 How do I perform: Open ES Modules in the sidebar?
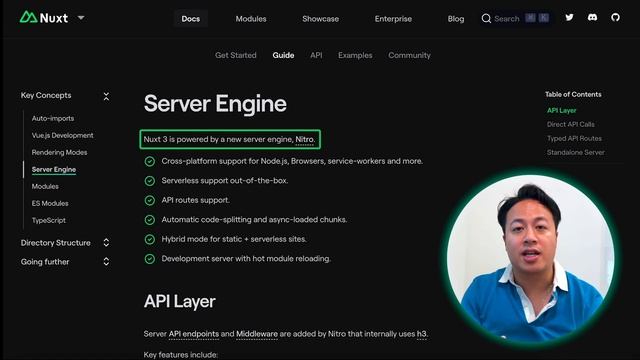(50, 203)
